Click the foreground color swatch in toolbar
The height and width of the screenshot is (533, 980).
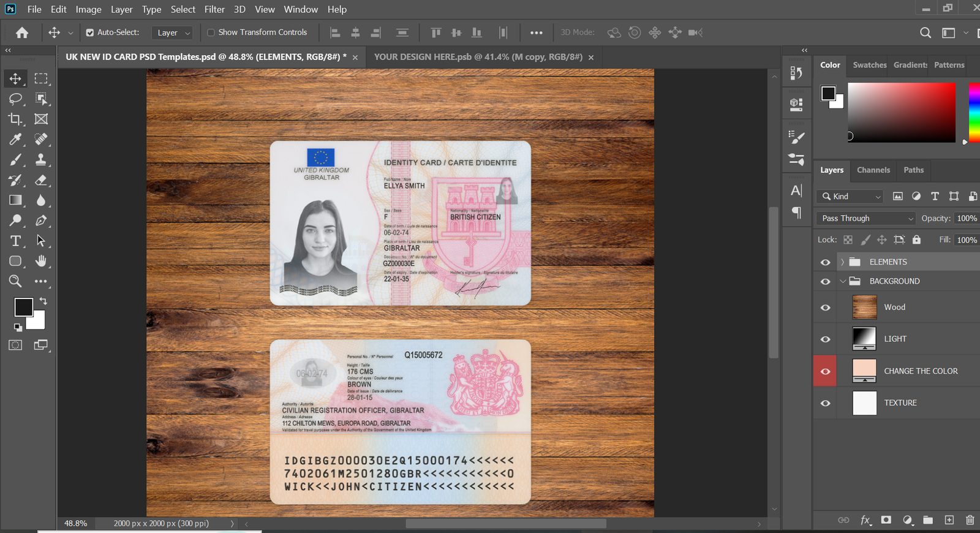(23, 307)
